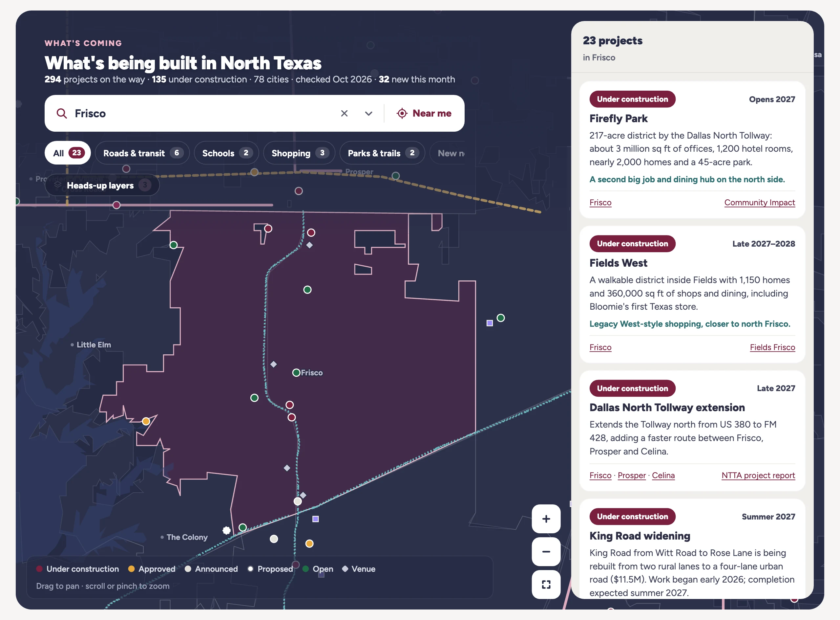
Task: Click the Near me location button
Action: tap(424, 113)
